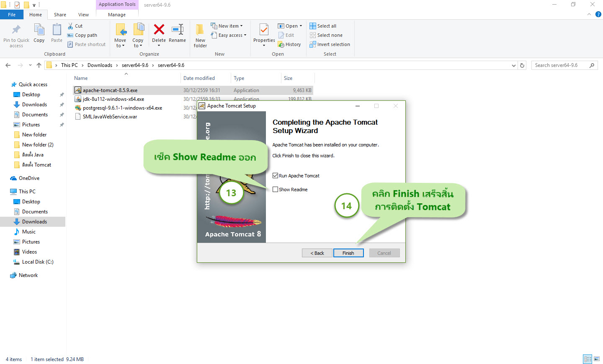The height and width of the screenshot is (364, 603).
Task: Select the postgresql-9.6.1-1-windows-x64.exe file
Action: (122, 108)
